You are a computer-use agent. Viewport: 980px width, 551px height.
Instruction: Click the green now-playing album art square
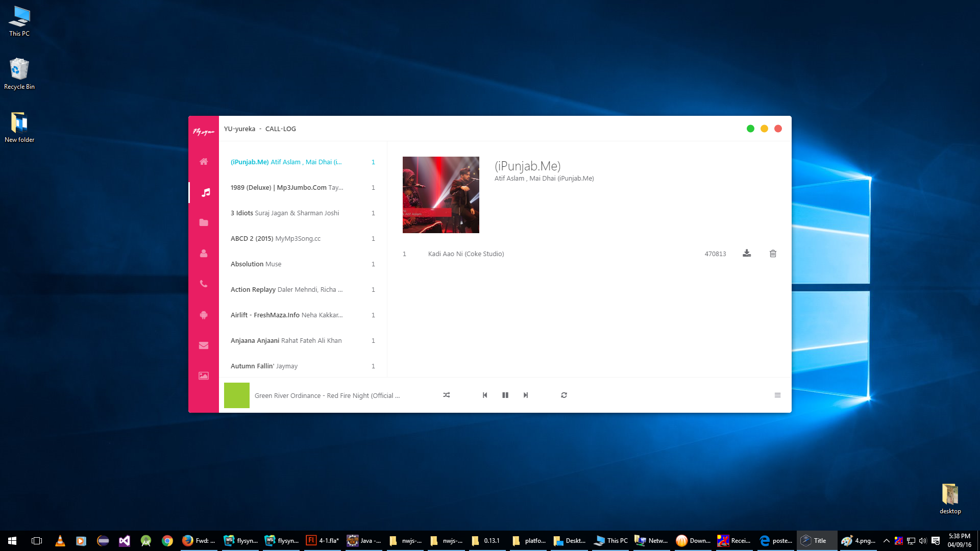tap(237, 395)
